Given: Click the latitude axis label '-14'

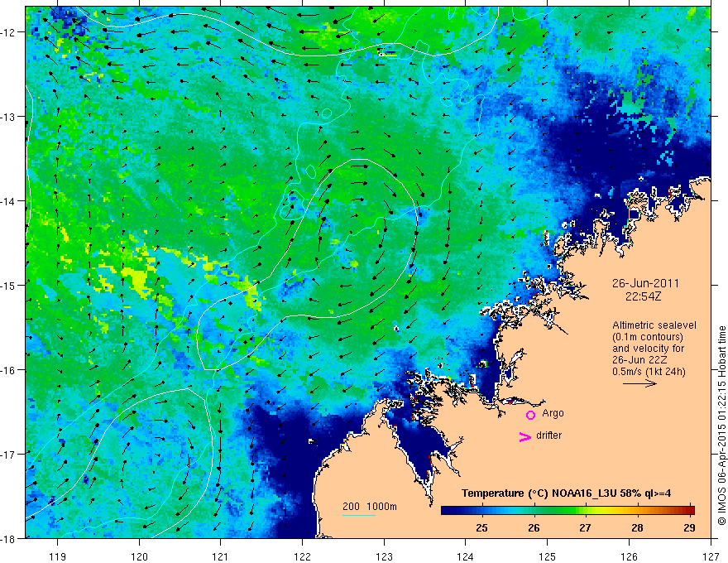Looking at the screenshot, I should click(x=10, y=201).
